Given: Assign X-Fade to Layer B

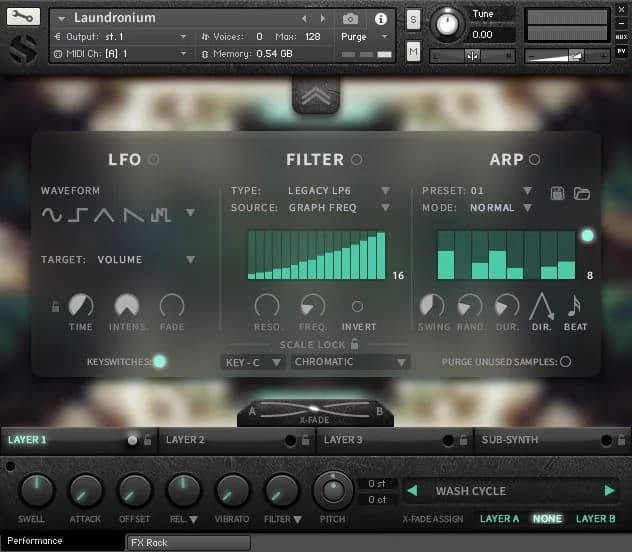Looking at the screenshot, I should [x=595, y=519].
